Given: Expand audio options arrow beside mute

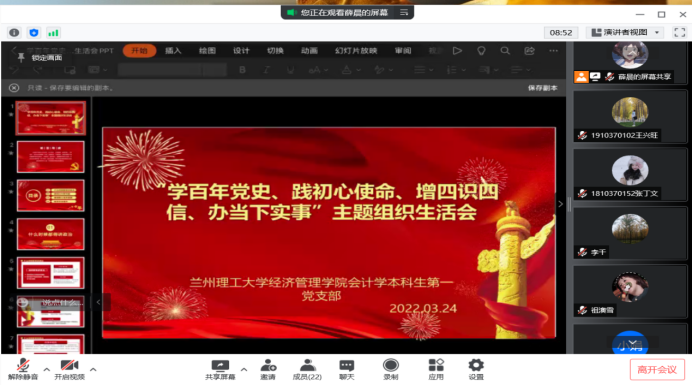Looking at the screenshot, I should click(x=47, y=369).
